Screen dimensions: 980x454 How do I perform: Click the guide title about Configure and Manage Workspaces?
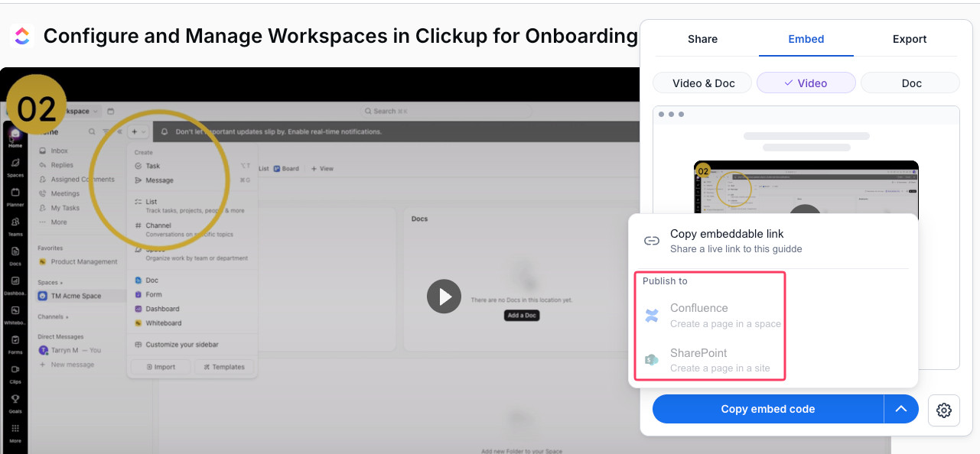[x=340, y=36]
